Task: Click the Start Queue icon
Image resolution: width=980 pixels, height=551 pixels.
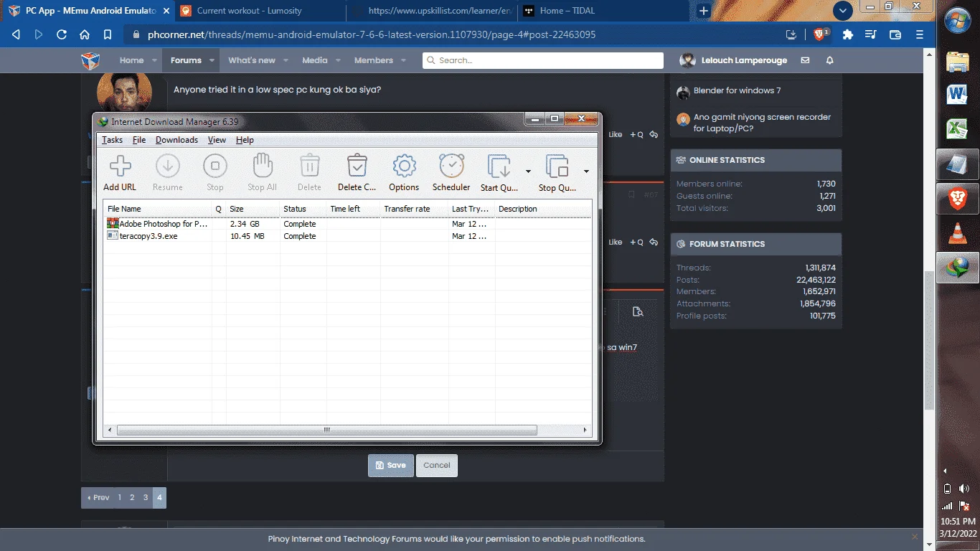Action: point(499,166)
